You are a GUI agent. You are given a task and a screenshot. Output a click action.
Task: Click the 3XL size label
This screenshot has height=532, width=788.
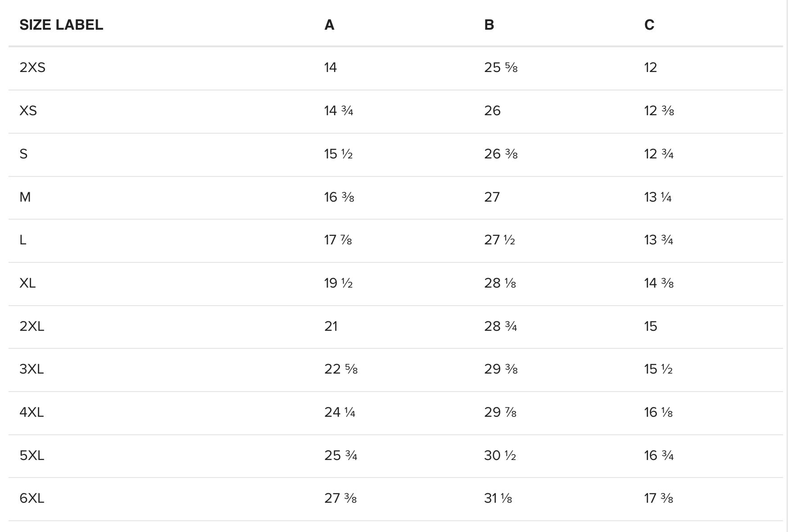pos(32,369)
